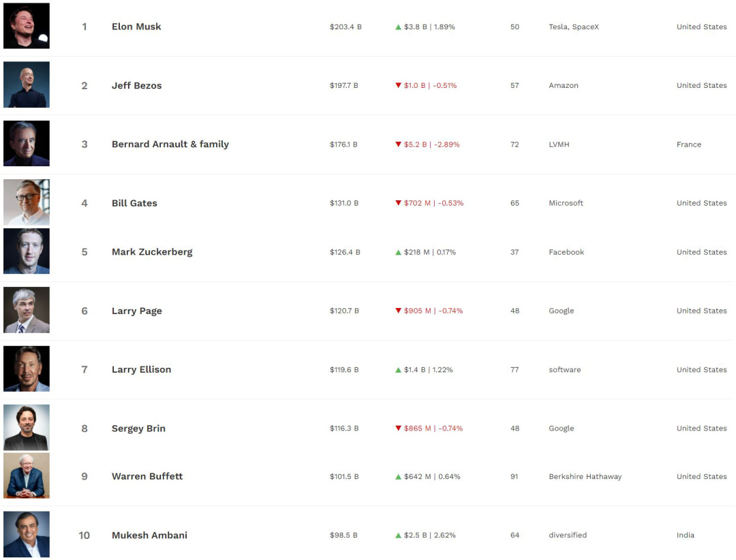Viewport: 736px width, 560px height.
Task: Click the Mukesh Ambani name link
Action: [x=149, y=535]
